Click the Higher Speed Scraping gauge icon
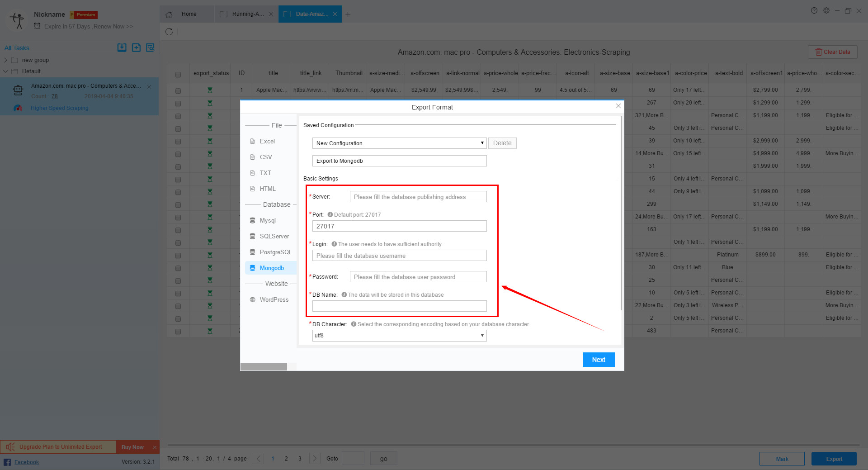This screenshot has width=868, height=470. click(18, 108)
